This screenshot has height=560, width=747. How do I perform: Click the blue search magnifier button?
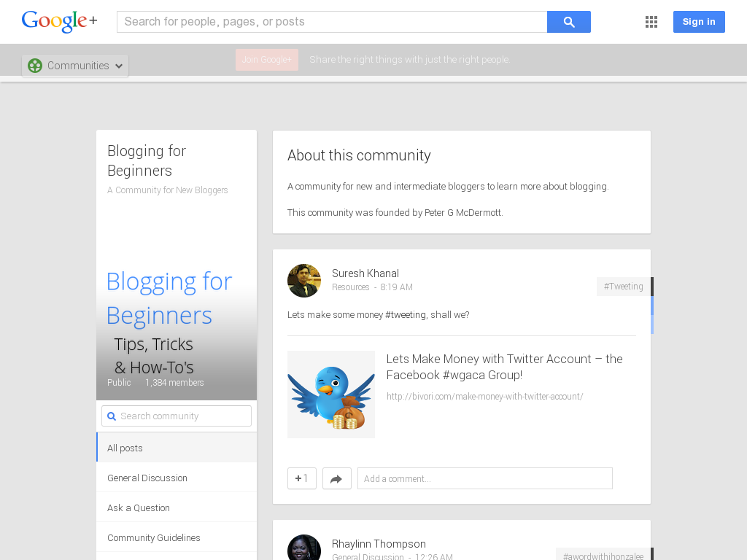(x=569, y=22)
